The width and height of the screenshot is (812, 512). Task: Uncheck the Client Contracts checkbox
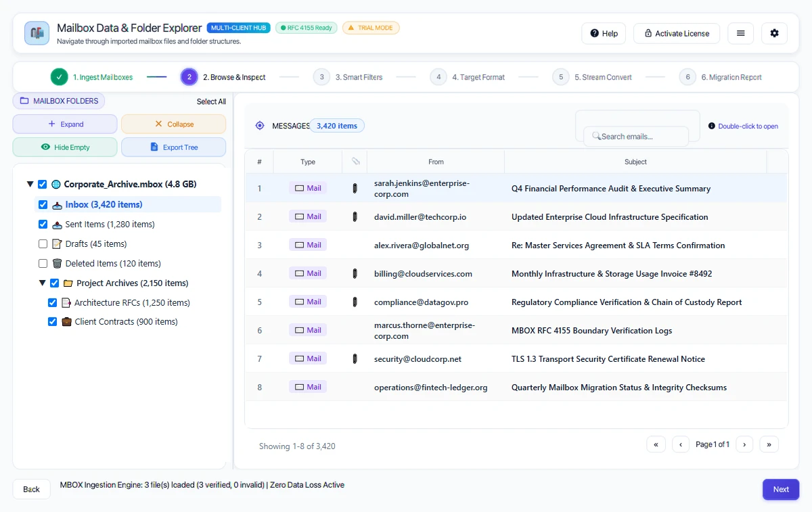(x=52, y=322)
